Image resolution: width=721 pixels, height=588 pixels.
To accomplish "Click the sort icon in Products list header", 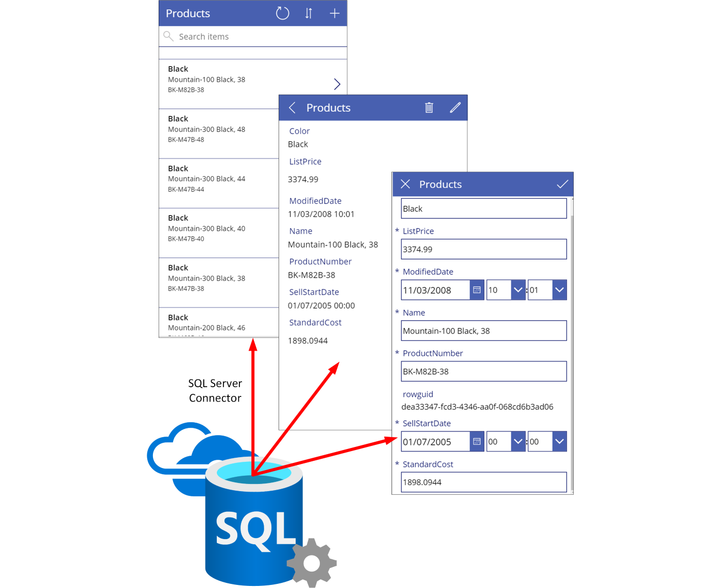I will click(308, 13).
